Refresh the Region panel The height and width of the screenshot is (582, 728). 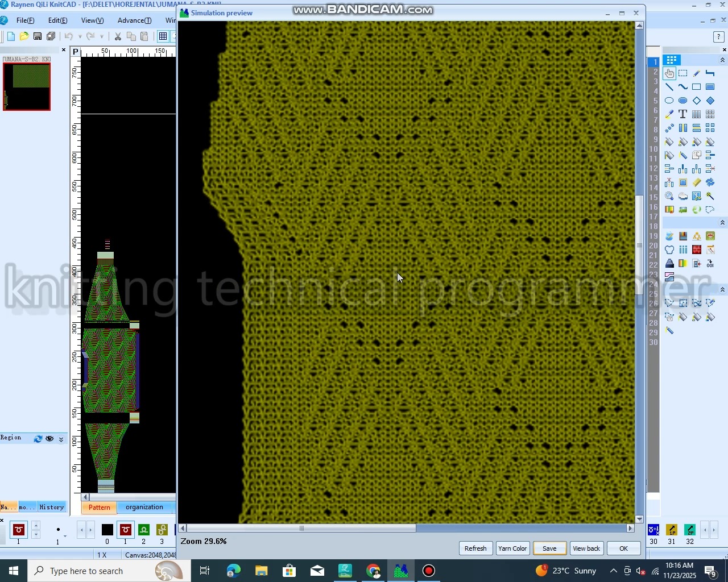(38, 439)
